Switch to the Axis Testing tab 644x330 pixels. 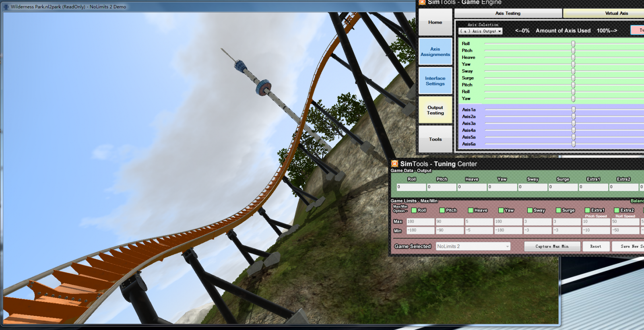click(x=508, y=13)
